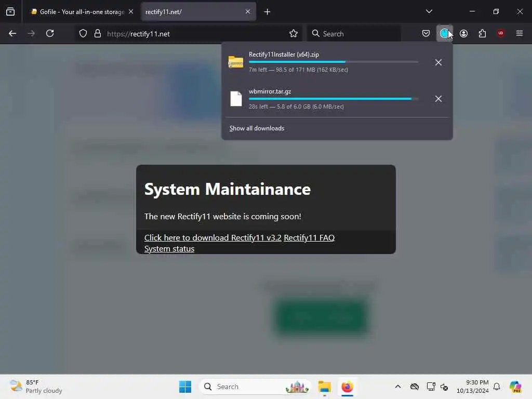The height and width of the screenshot is (399, 532).
Task: Open the weather widget showing 85°F
Action: [36, 387]
